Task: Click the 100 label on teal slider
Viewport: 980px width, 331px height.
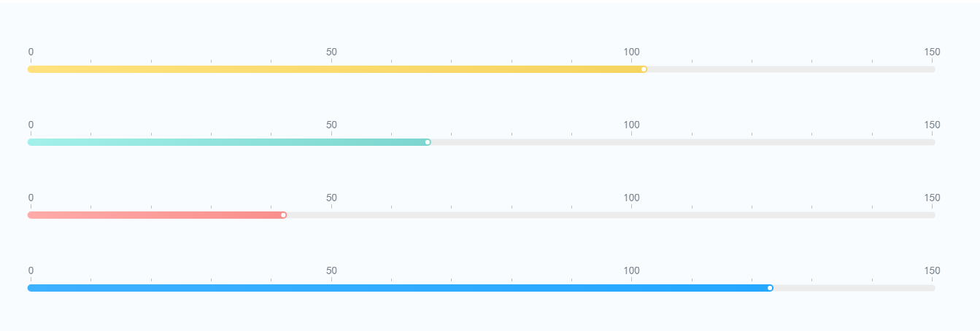Action: tap(632, 125)
